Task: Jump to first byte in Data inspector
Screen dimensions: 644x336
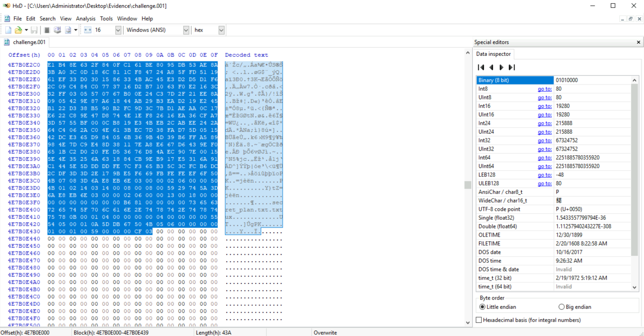Action: coord(481,67)
